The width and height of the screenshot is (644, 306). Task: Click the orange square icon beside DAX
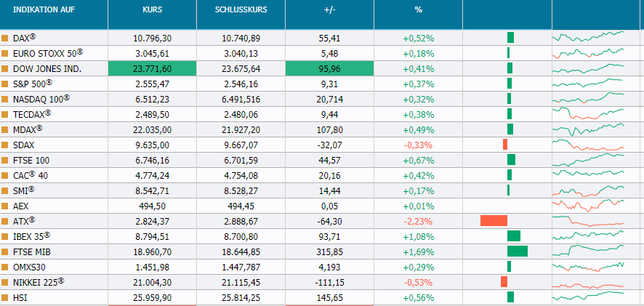click(x=5, y=38)
